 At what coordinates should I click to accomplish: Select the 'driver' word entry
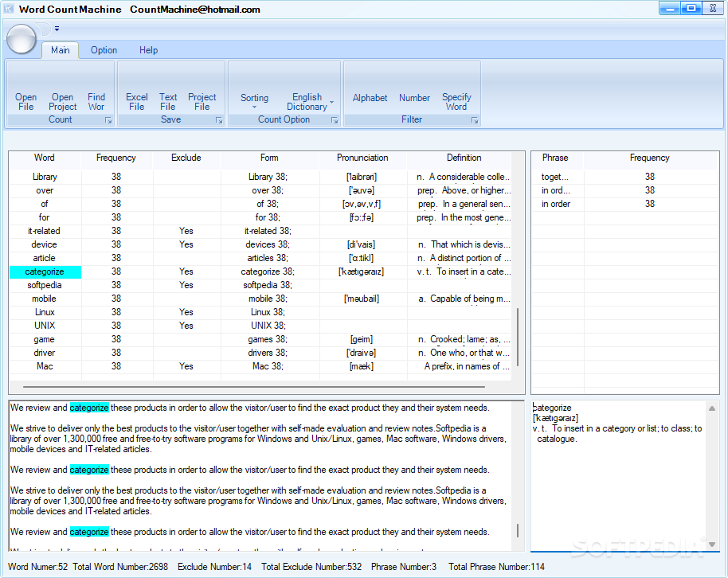[45, 353]
